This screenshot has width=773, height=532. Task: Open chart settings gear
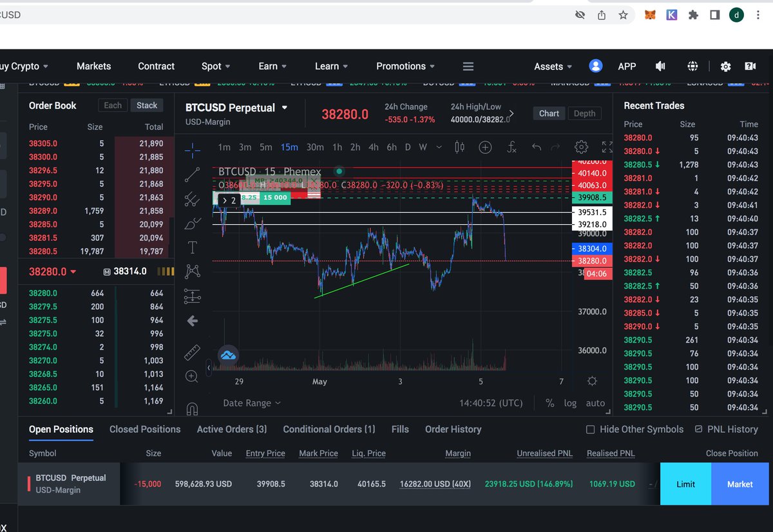click(581, 147)
